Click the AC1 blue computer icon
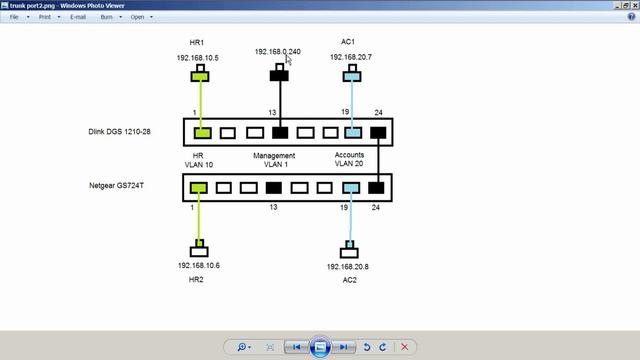This screenshot has width=640, height=360. point(352,73)
